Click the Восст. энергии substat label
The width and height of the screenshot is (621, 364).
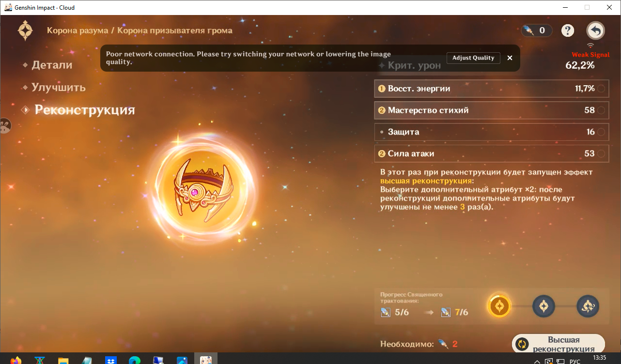[x=419, y=89]
